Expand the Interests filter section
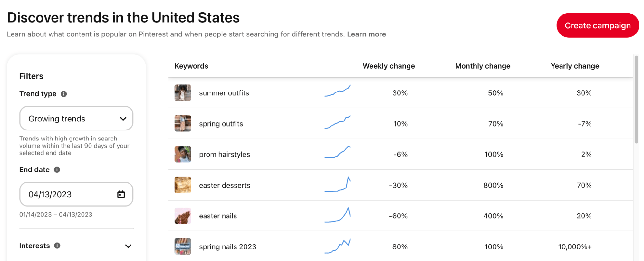Viewport: 644px width, 261px height. tap(128, 246)
